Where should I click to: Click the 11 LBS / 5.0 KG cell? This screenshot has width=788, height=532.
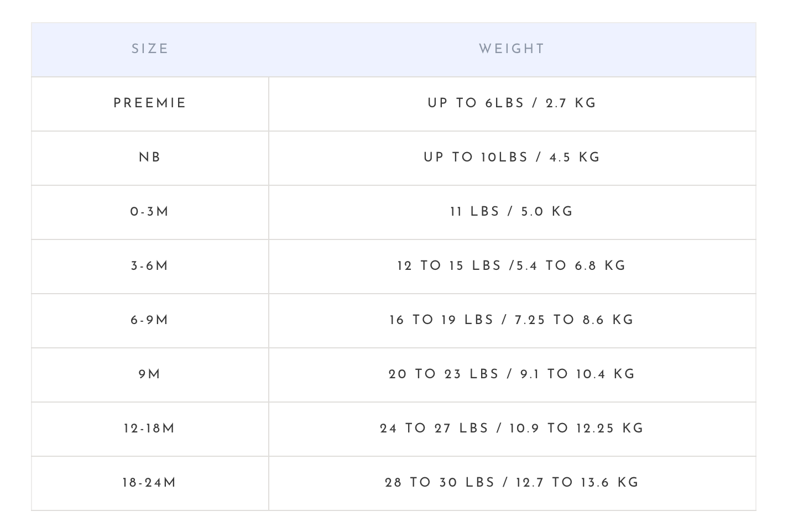(512, 212)
